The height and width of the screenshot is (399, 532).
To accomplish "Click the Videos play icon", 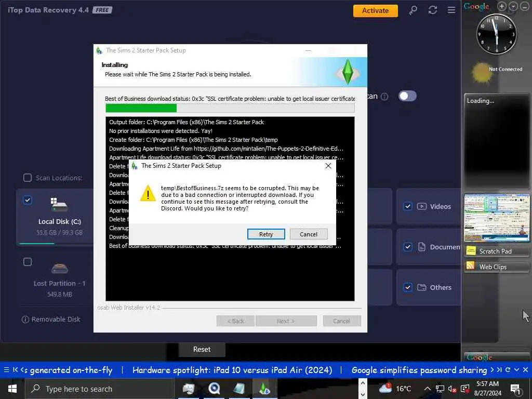I will (422, 206).
